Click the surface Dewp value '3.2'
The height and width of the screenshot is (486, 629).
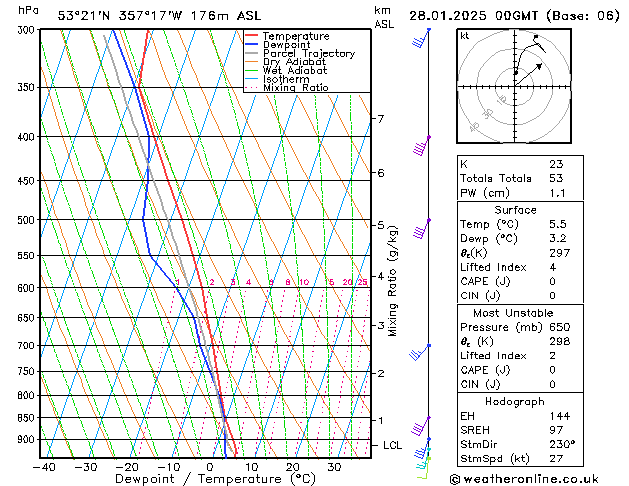point(558,239)
